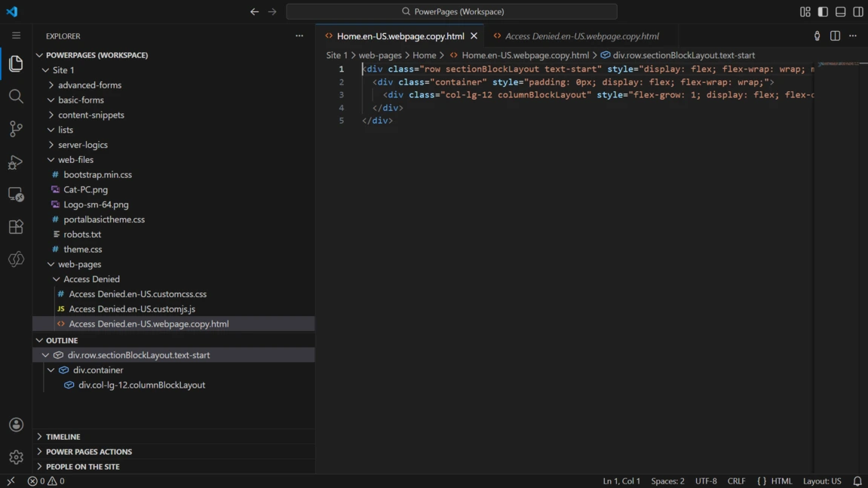Open the editor More Actions menu
Screen dimensions: 868x488
(x=853, y=36)
